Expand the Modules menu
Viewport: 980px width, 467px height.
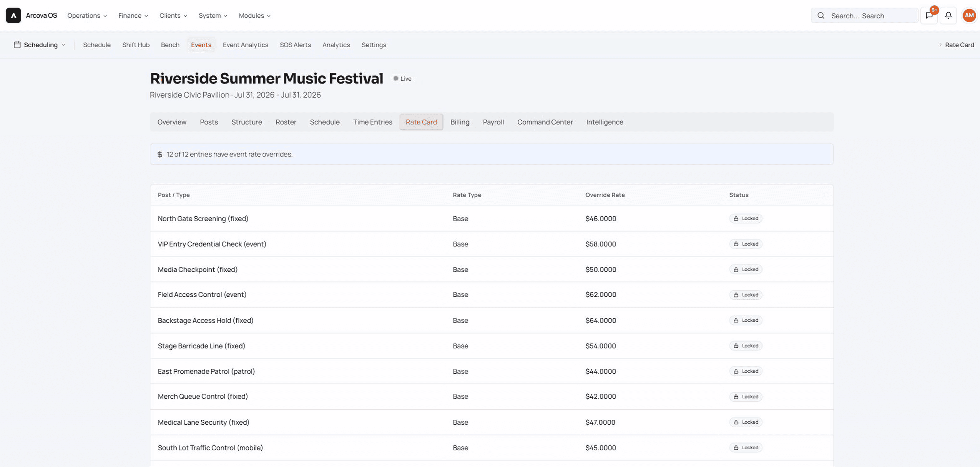coord(254,15)
